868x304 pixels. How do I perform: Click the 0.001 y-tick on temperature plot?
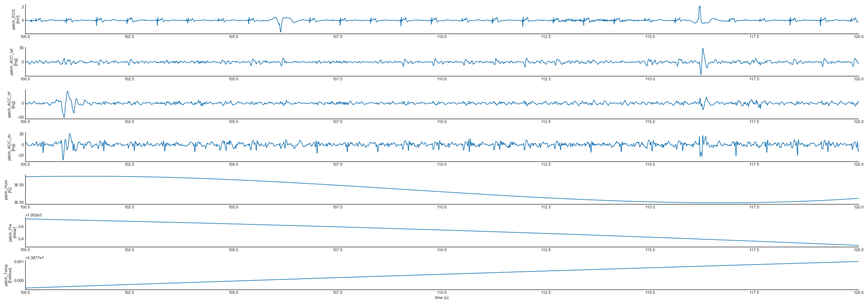point(19,262)
